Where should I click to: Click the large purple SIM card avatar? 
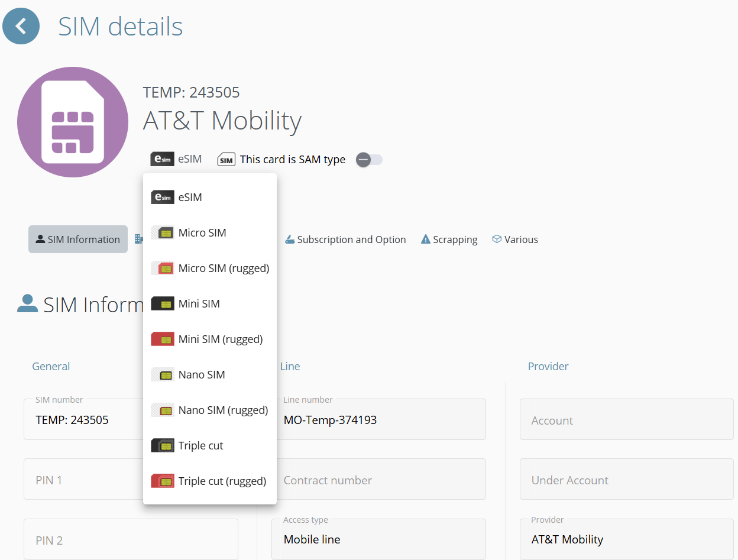click(73, 122)
